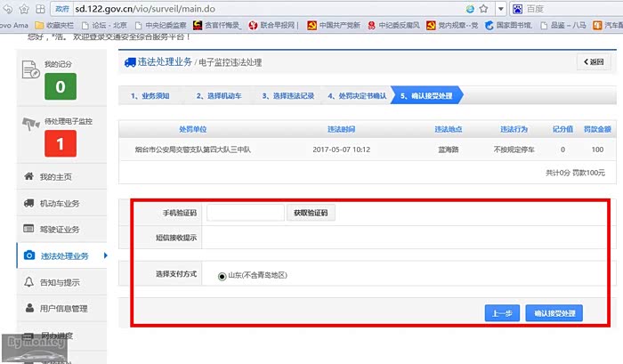Click the truck icon beside 机动车业务
623x364 pixels.
28,204
